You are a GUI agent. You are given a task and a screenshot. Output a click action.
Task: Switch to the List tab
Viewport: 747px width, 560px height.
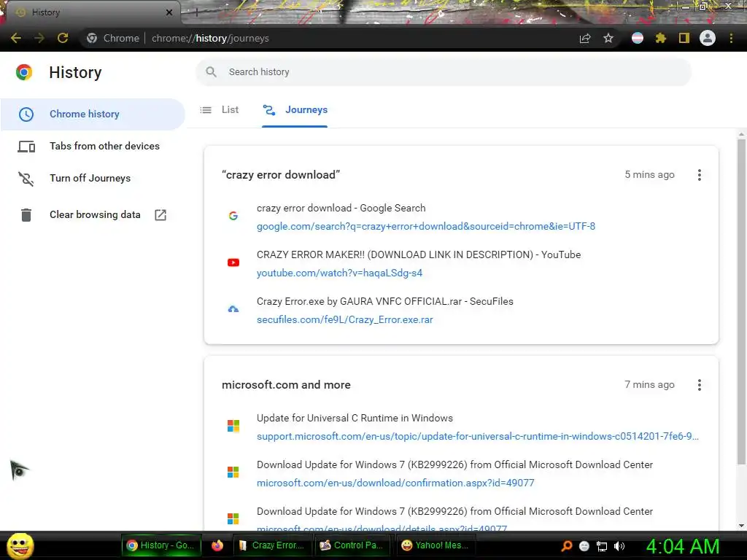(x=220, y=110)
